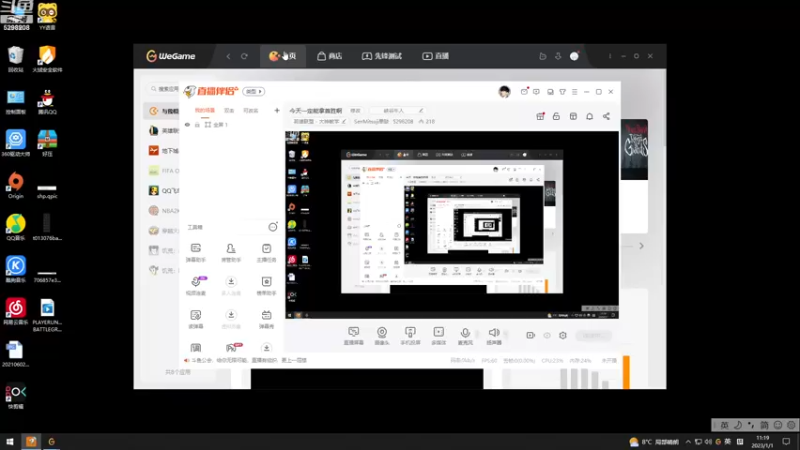Click the shirt skin icon in title bar
Viewport: 800px width, 450px height.
pyautogui.click(x=562, y=92)
